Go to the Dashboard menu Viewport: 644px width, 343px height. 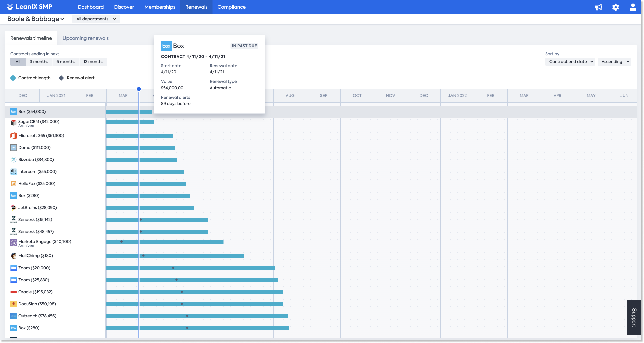pos(91,7)
